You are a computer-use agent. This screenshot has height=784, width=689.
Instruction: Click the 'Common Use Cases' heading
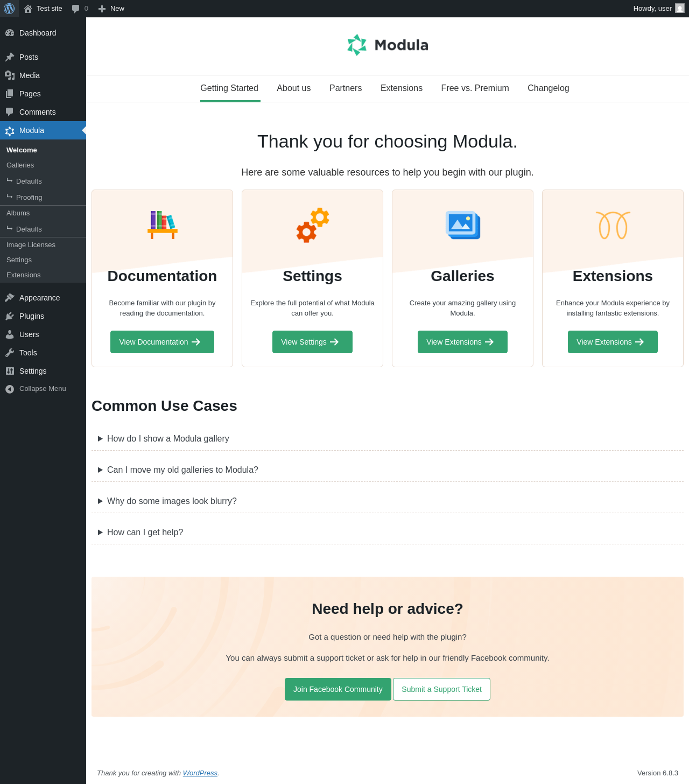coord(164,406)
